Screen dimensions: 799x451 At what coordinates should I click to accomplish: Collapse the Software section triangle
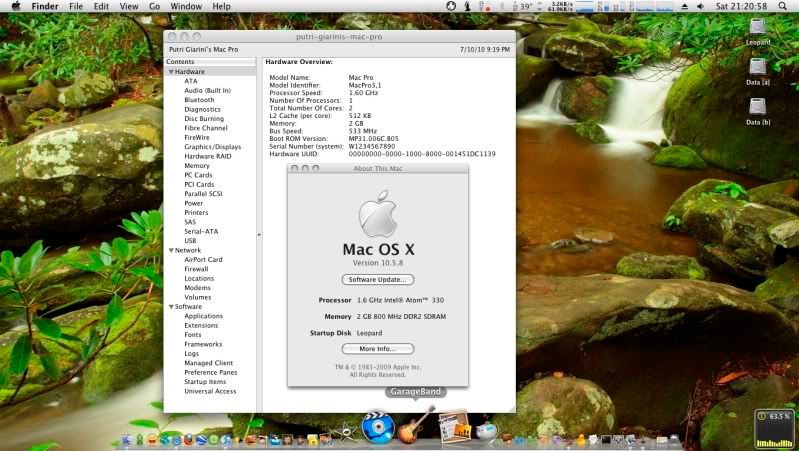[x=171, y=307]
